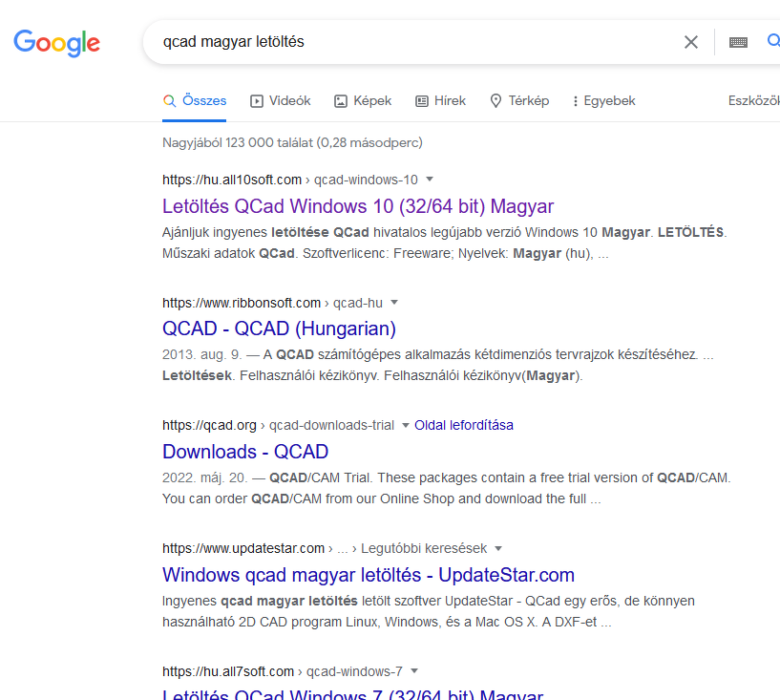Open QCAD - QCAD (Hungarian) result
The width and height of the screenshot is (780, 700).
click(279, 329)
